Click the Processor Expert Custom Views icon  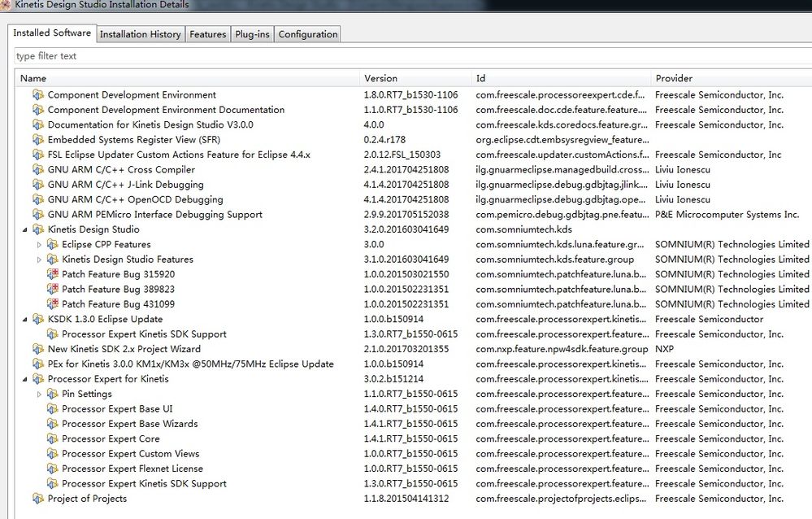[x=52, y=454]
